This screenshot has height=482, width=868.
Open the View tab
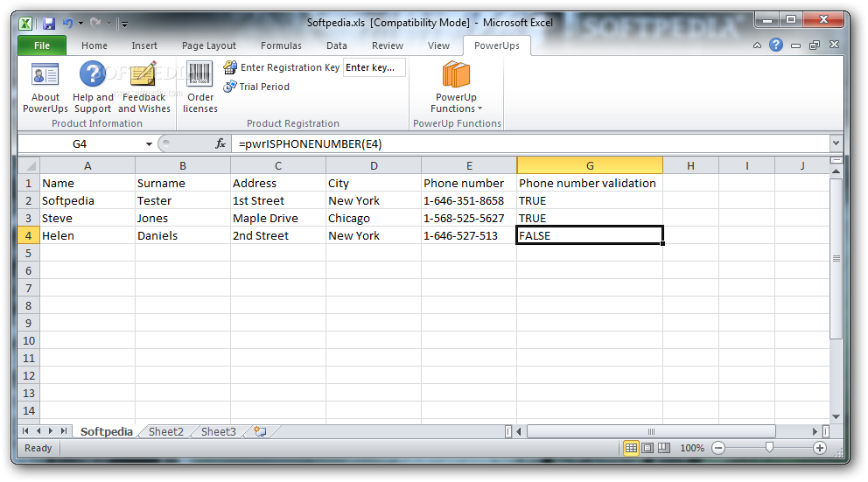click(438, 45)
